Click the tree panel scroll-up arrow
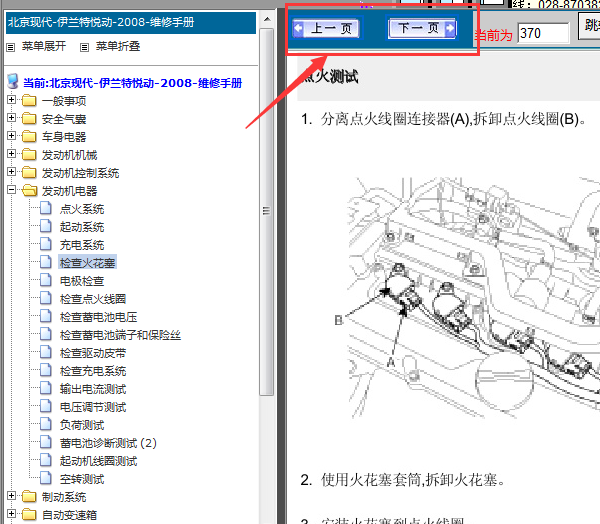Image resolution: width=600 pixels, height=524 pixels. tap(267, 19)
